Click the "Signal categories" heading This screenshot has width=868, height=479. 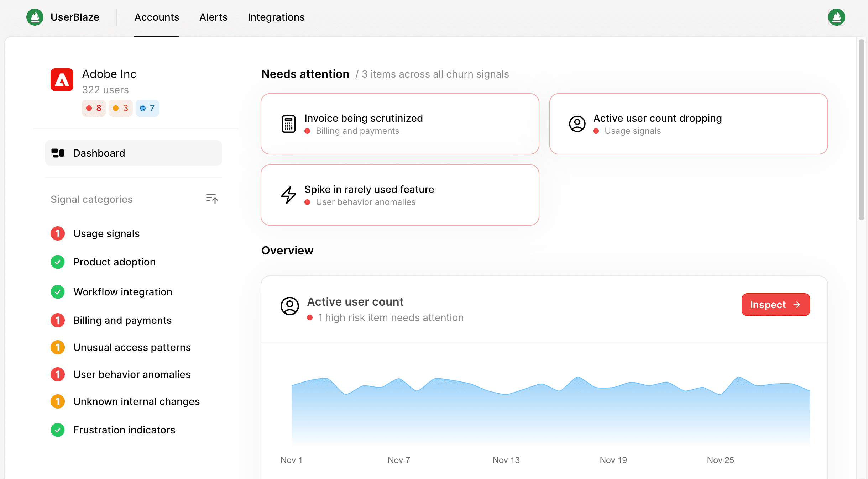91,199
